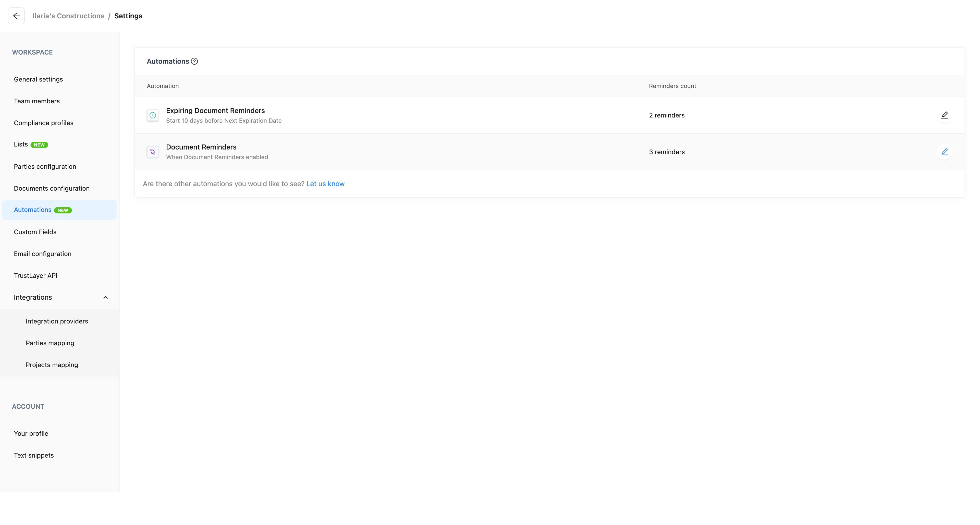Collapse the Integrations section chevron
Viewport: 980px width, 525px height.
[x=105, y=298]
